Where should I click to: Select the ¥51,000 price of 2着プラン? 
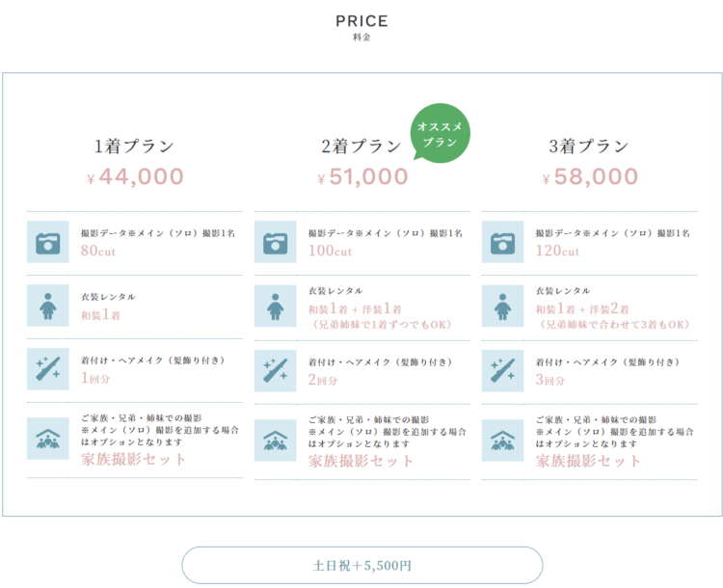[362, 177]
